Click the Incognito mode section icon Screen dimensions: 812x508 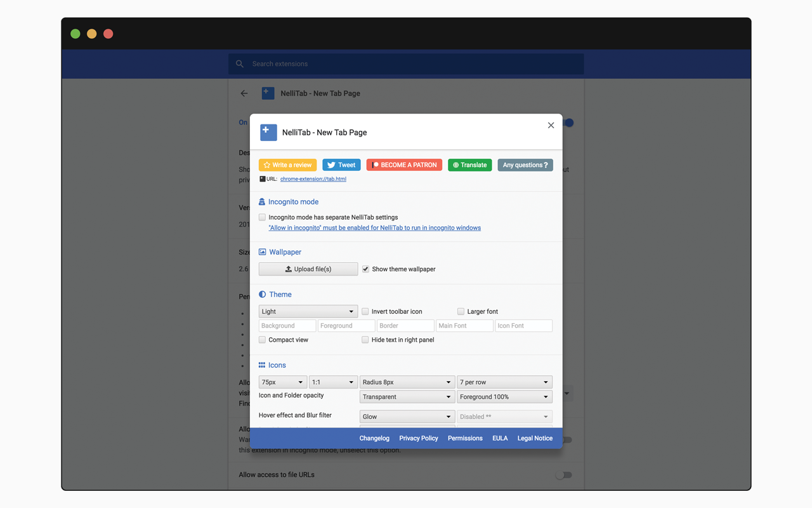click(x=262, y=201)
